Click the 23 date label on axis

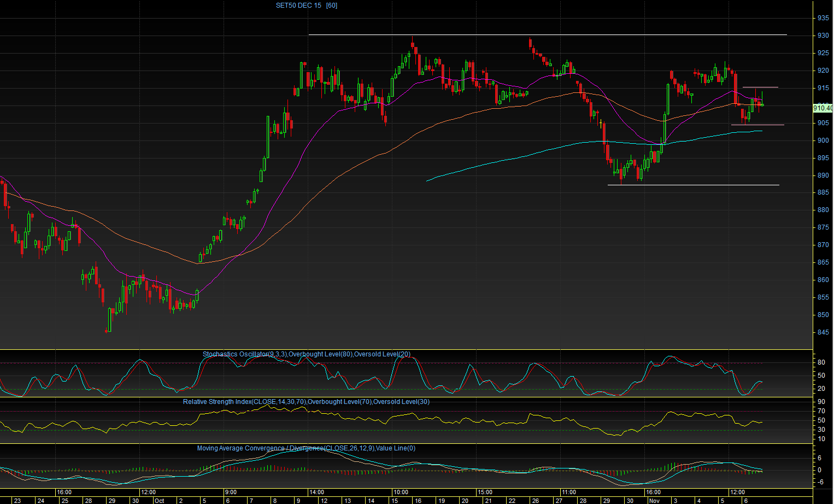click(x=17, y=501)
